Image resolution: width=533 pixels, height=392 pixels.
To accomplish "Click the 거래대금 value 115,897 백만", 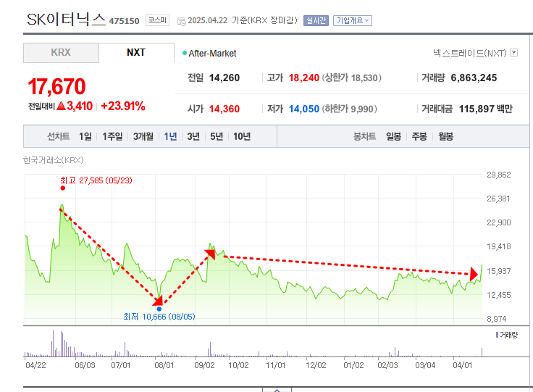I will coord(486,109).
